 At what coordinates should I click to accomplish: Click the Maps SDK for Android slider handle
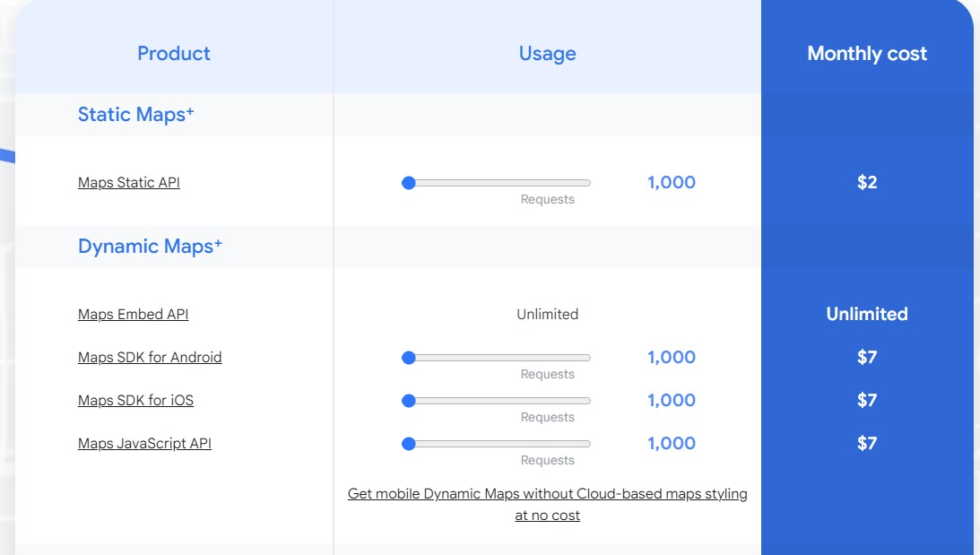point(409,358)
